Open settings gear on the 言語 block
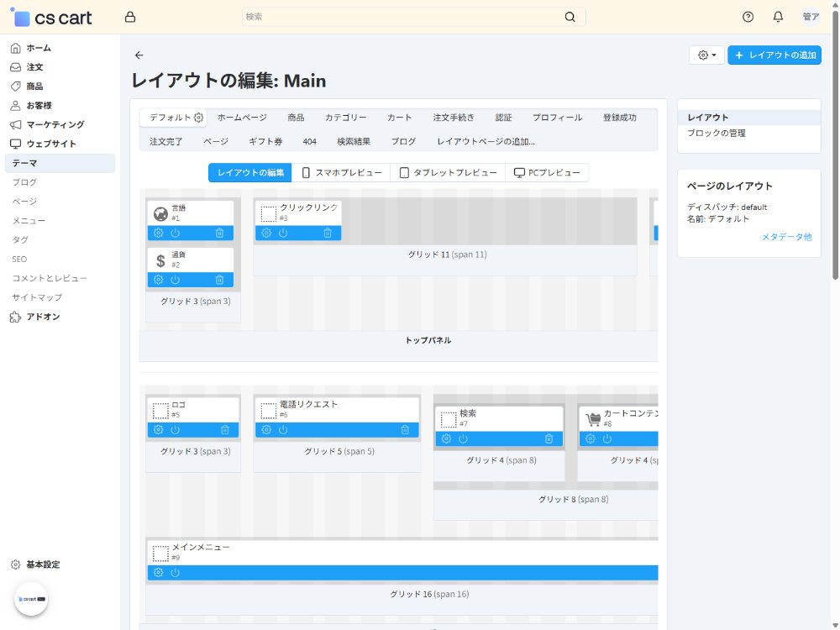Viewport: 840px width, 630px height. click(x=158, y=234)
